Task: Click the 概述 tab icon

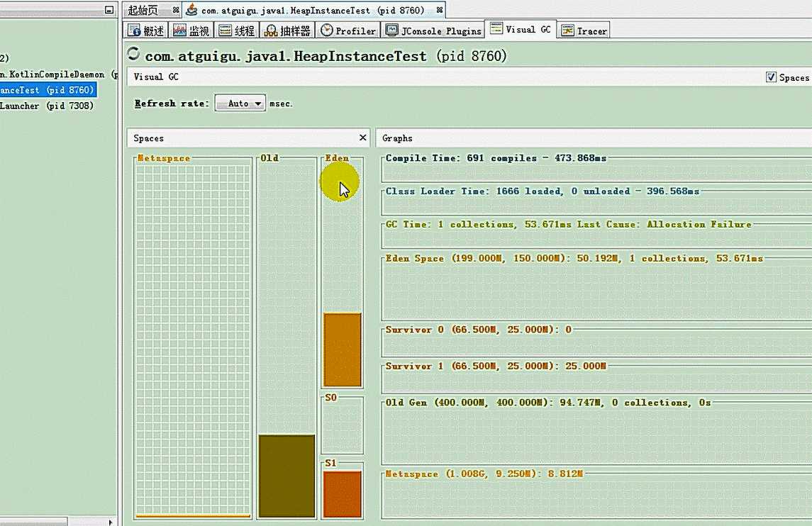Action: (x=134, y=30)
